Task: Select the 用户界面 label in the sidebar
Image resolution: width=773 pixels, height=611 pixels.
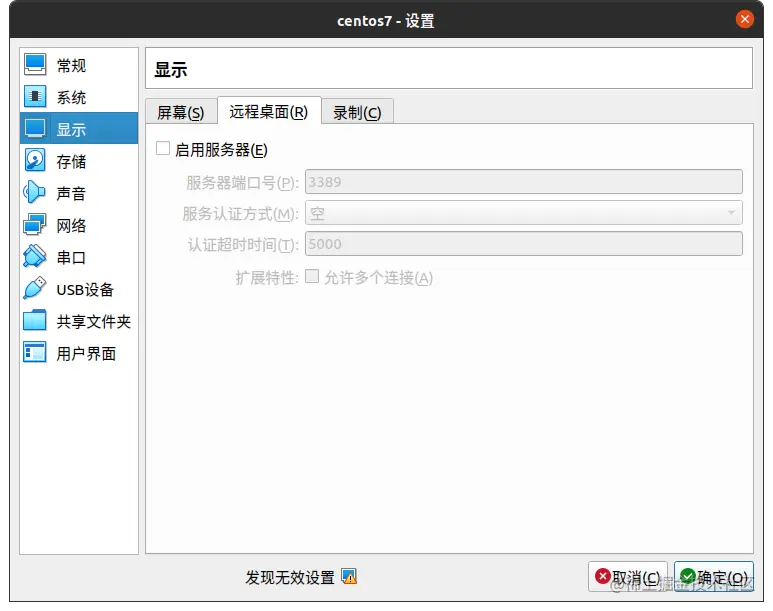Action: 86,354
